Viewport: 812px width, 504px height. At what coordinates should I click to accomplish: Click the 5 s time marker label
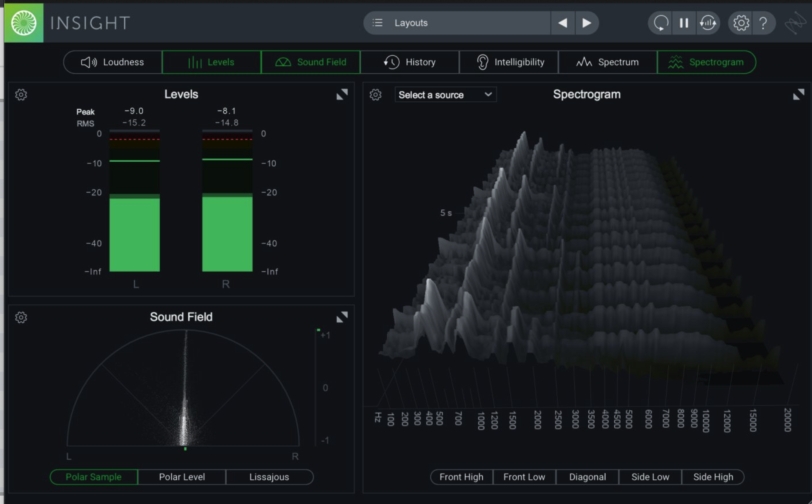[446, 213]
